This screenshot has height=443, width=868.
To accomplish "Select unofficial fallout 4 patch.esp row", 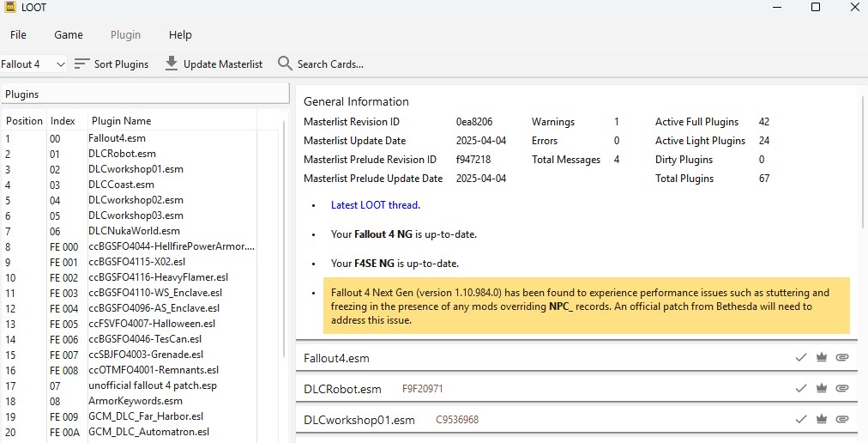I will 130,385.
